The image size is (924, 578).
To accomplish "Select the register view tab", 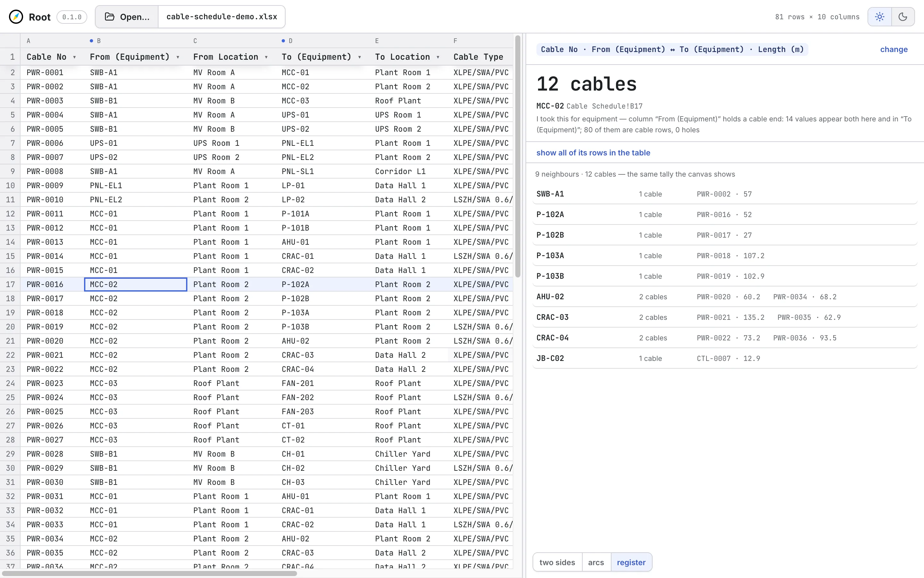I will 631,562.
